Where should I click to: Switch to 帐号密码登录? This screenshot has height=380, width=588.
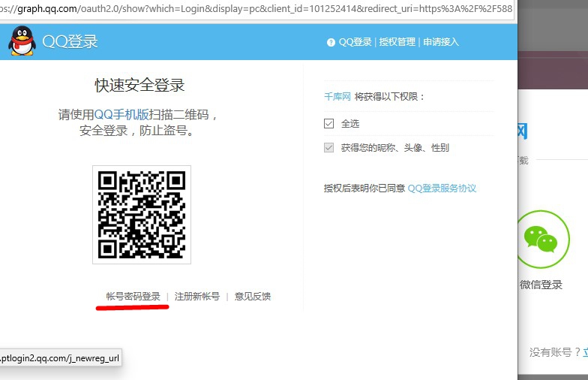(x=133, y=297)
